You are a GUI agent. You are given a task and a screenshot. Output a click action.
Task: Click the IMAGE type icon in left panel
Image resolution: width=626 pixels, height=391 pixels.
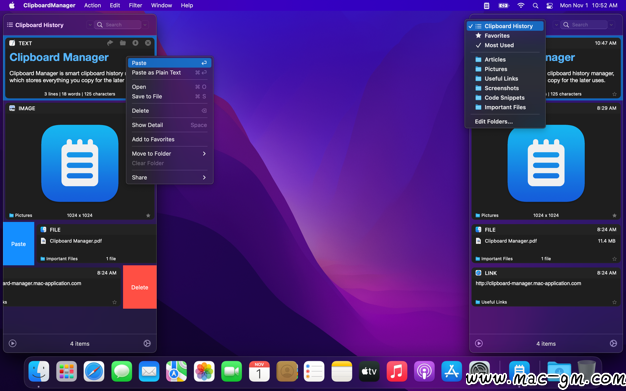click(x=12, y=108)
